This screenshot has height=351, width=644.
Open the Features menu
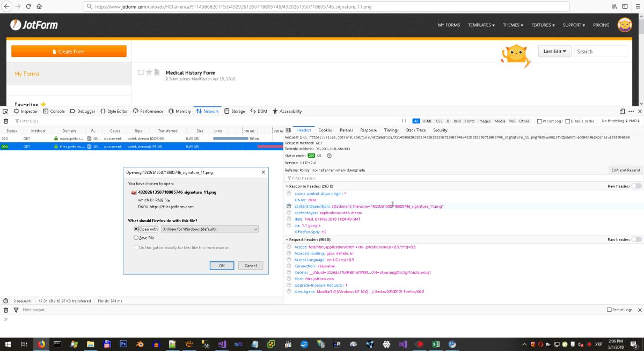tap(543, 25)
